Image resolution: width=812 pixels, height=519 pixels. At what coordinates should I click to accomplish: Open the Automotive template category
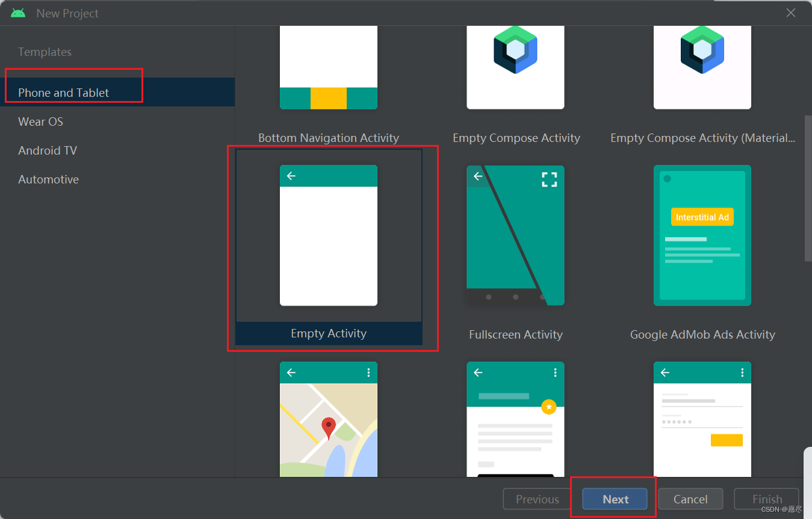48,179
